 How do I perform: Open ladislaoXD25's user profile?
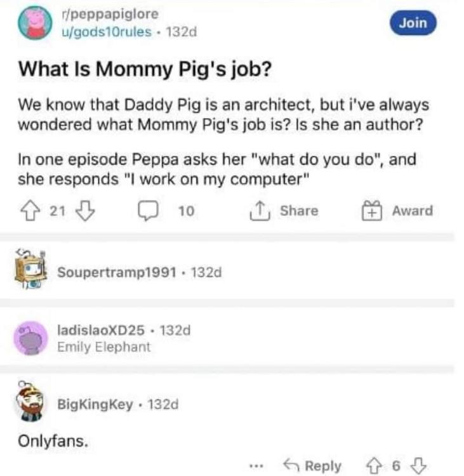coord(104,330)
